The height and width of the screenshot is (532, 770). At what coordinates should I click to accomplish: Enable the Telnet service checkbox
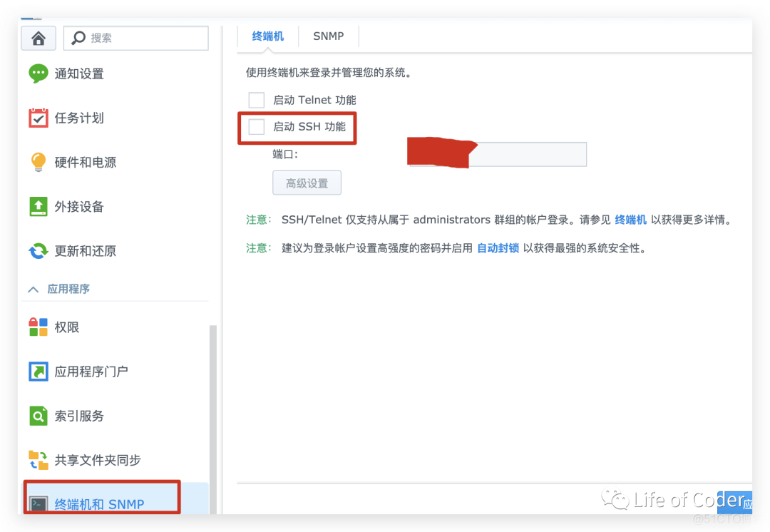click(x=257, y=100)
